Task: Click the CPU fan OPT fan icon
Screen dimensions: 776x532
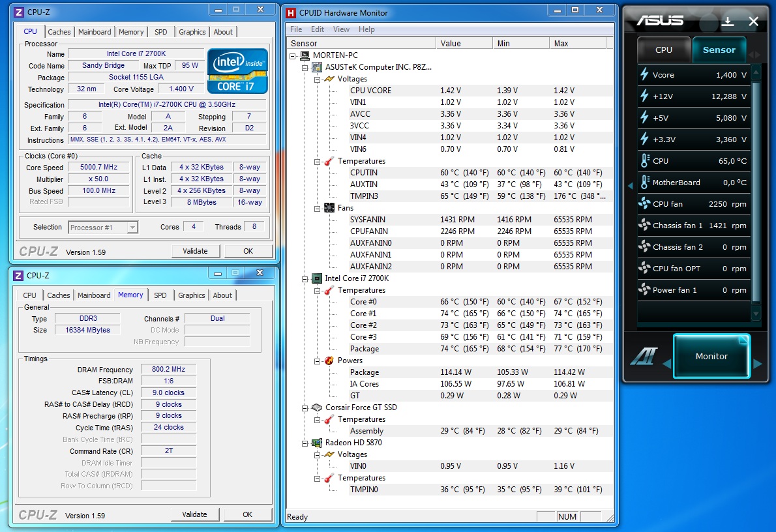Action: click(644, 268)
